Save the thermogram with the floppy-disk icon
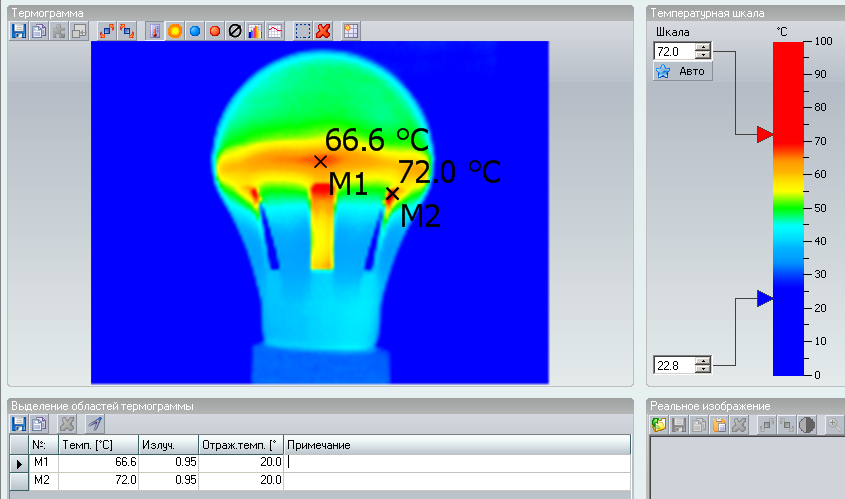The width and height of the screenshot is (845, 499). click(19, 31)
